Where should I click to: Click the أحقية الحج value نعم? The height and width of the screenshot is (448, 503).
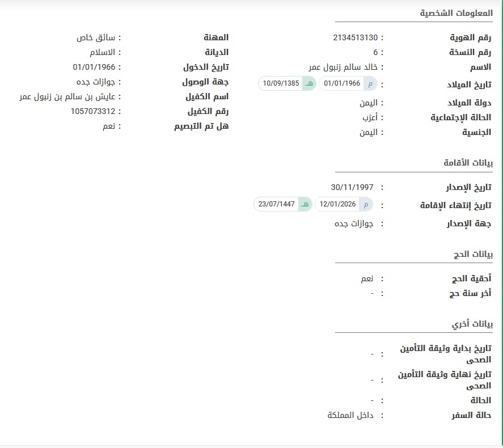point(367,278)
